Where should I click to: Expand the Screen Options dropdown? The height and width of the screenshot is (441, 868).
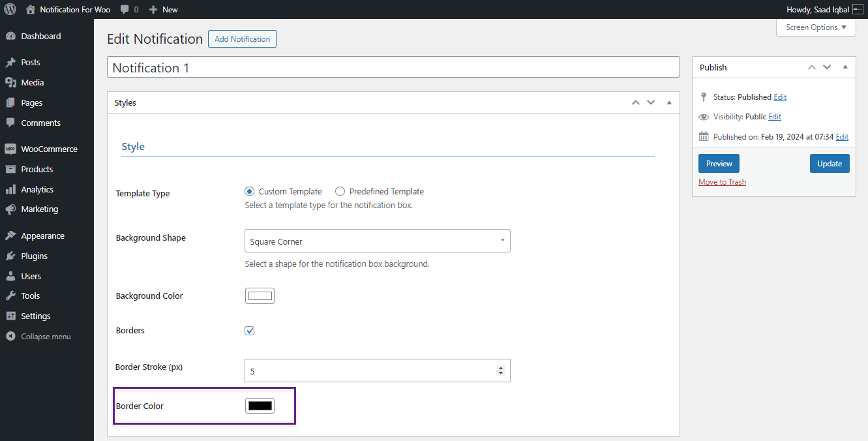tap(816, 27)
